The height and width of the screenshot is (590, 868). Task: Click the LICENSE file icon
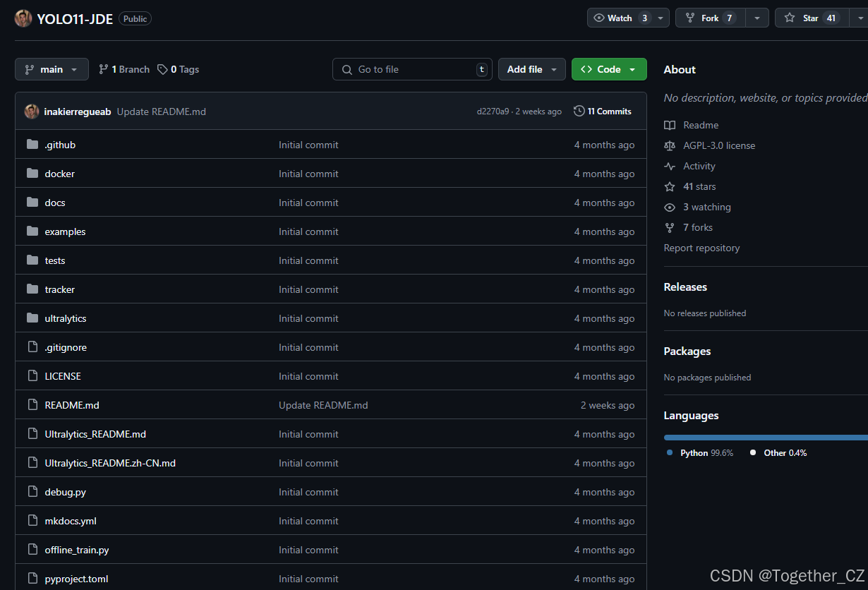coord(32,376)
